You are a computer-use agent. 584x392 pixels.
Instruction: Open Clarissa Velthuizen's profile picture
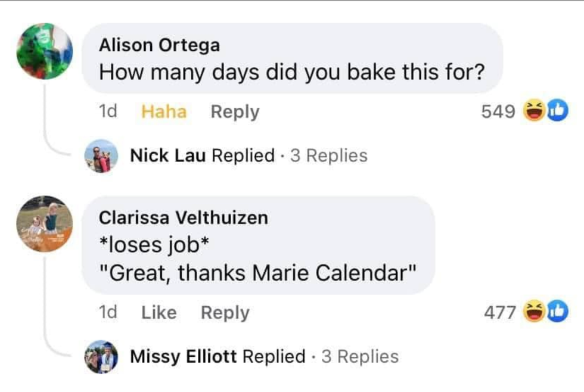(45, 224)
